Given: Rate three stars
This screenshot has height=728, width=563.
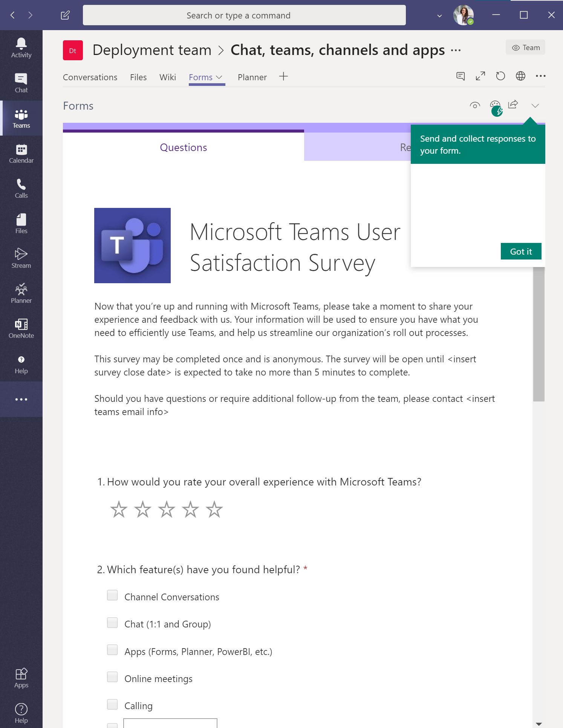Looking at the screenshot, I should tap(167, 509).
